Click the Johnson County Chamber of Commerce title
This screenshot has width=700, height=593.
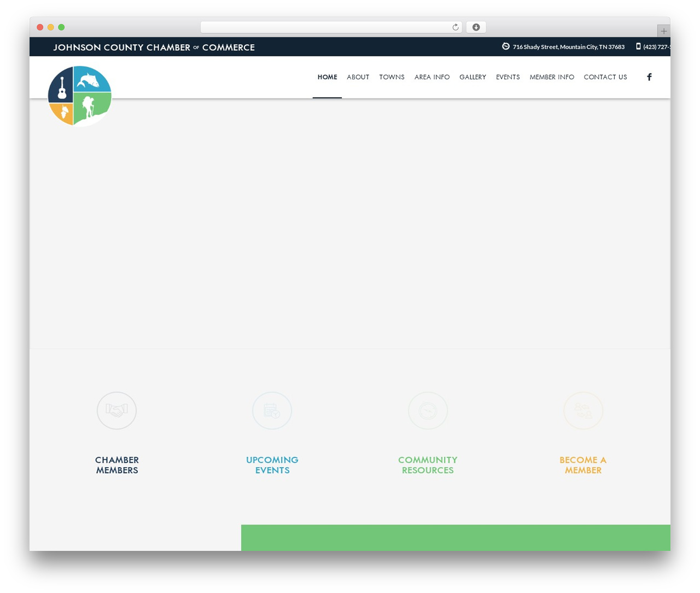tap(154, 48)
